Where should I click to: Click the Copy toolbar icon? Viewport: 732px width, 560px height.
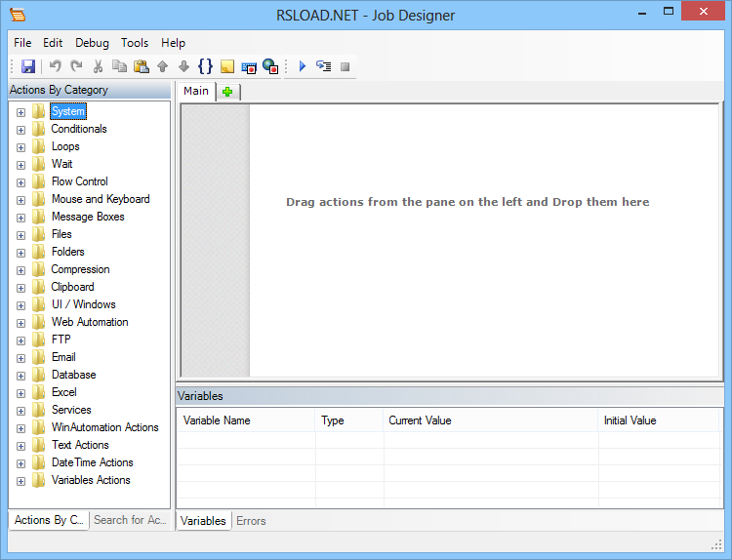[119, 66]
